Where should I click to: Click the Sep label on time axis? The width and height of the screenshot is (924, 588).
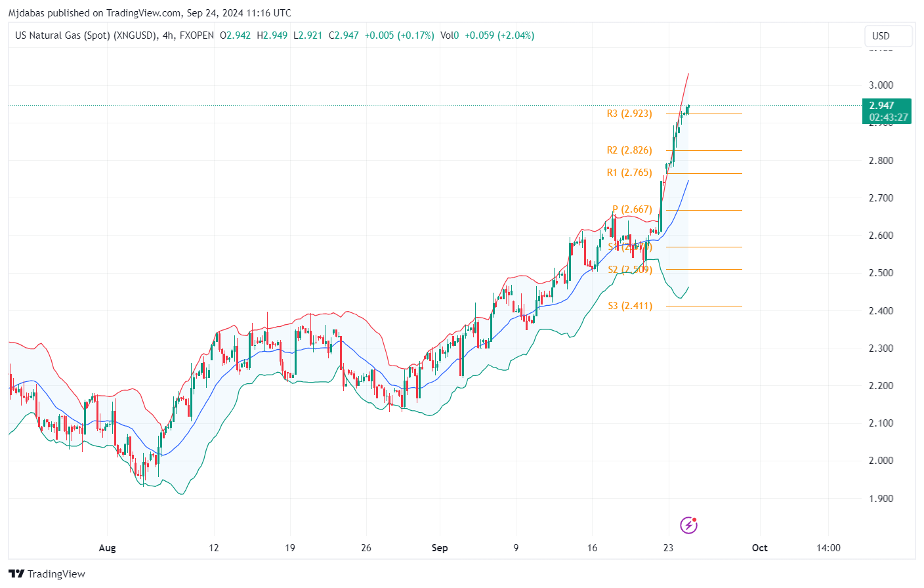coord(440,548)
